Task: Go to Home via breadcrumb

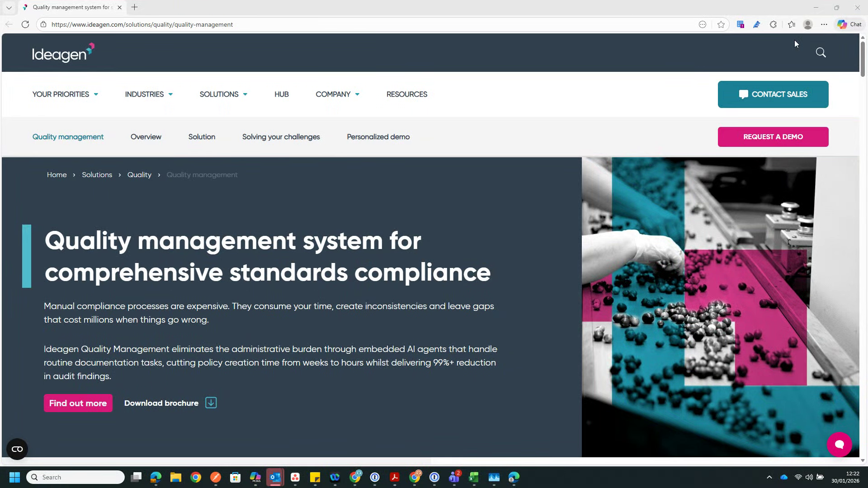Action: (x=57, y=175)
